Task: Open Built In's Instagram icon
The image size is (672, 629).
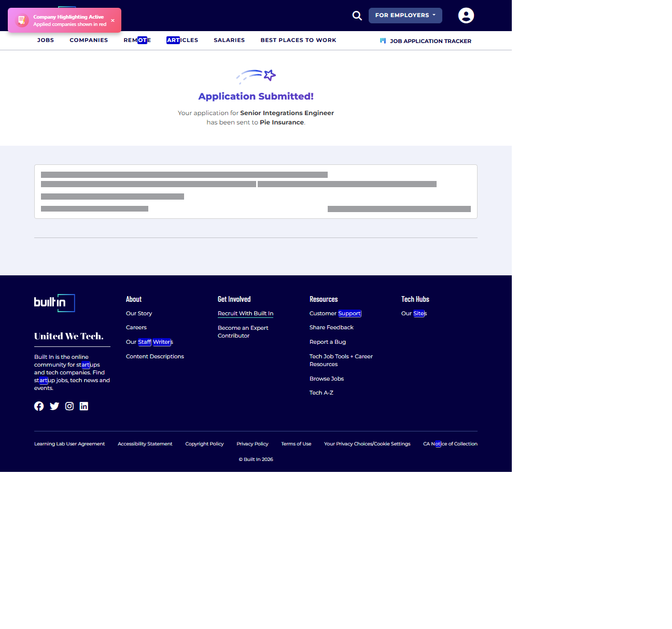Action: (69, 406)
